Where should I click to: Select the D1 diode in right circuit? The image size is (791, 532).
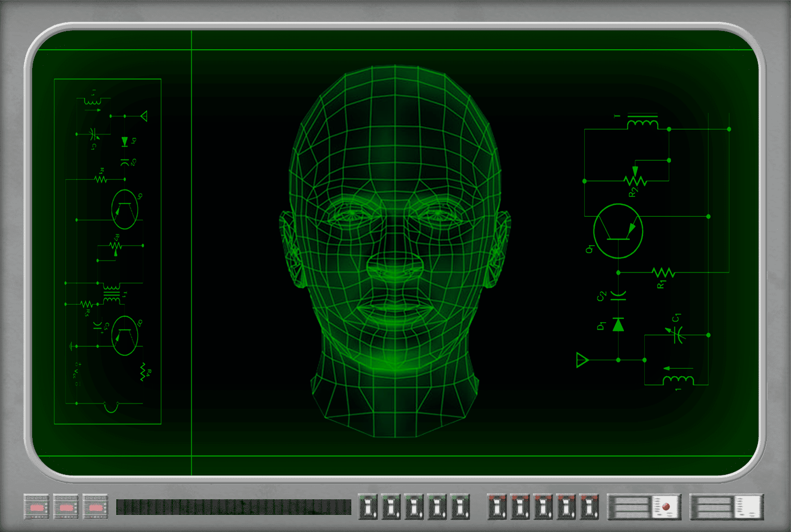point(618,325)
